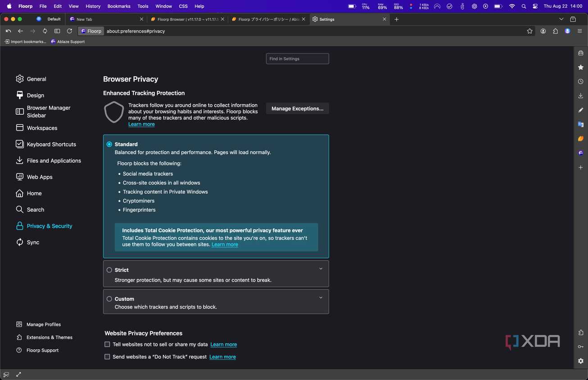Toggle fullscreen with the expand arrows icon
This screenshot has width=588, height=380.
pyautogui.click(x=18, y=374)
